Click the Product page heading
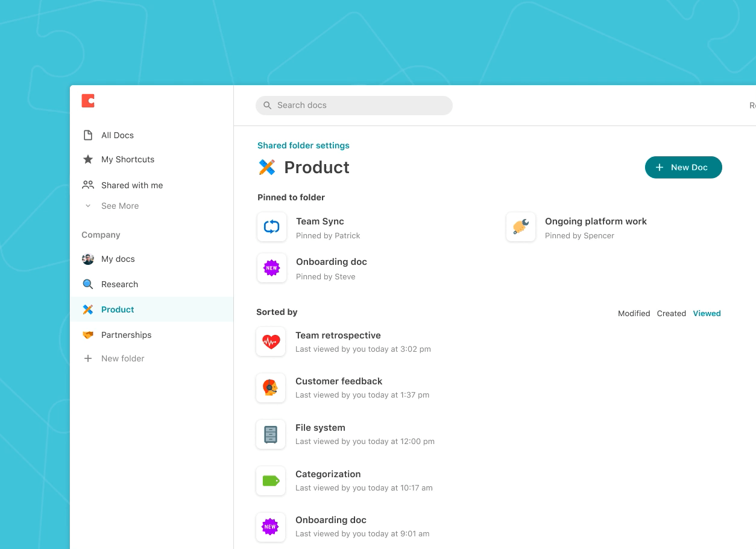Screen dimensions: 756x549 click(x=317, y=167)
